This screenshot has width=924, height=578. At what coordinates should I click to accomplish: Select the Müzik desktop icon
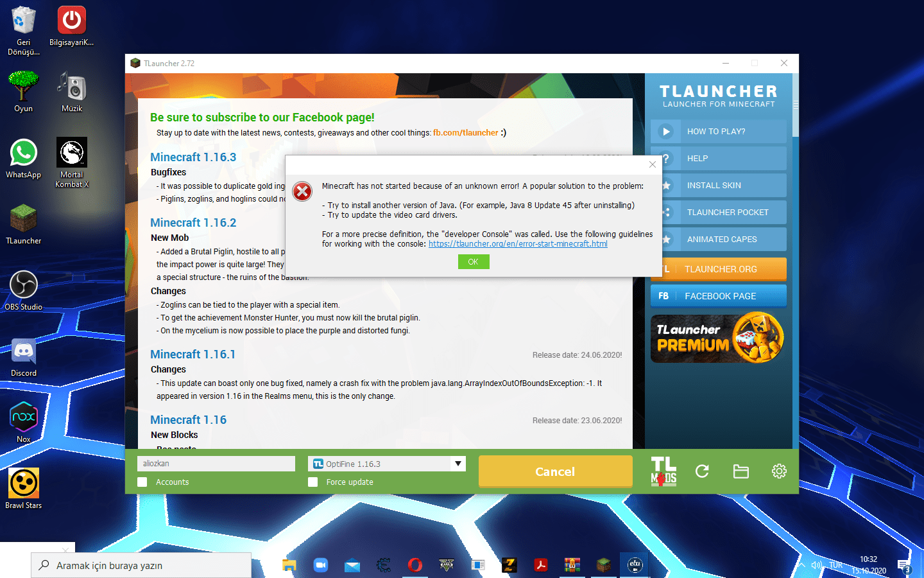(x=72, y=92)
